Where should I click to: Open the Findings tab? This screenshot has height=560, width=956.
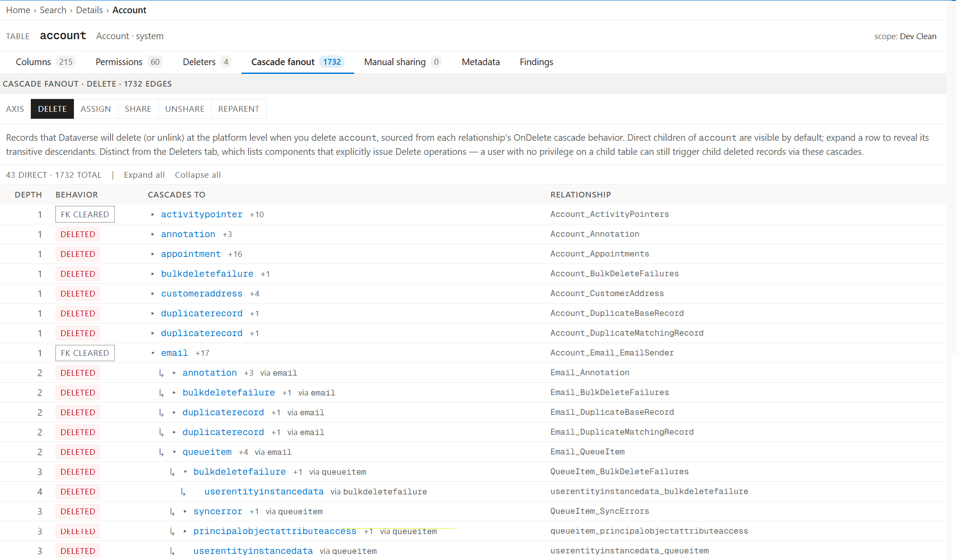536,62
